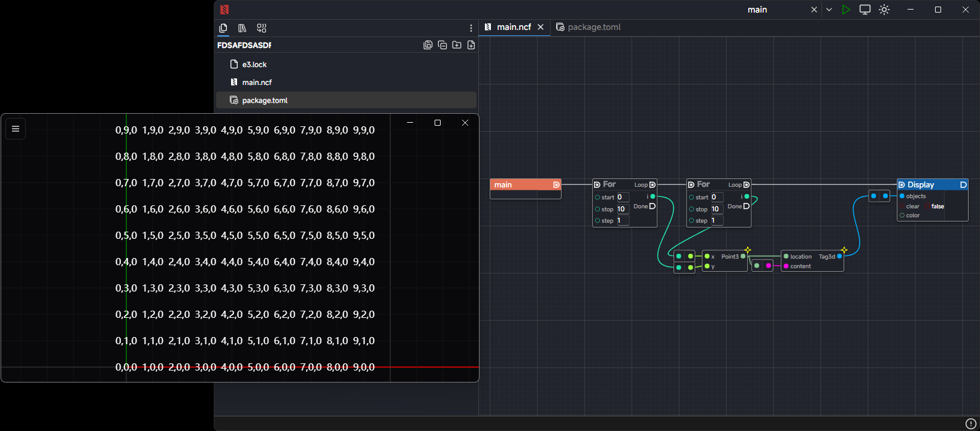Toggle the light/dark theme sun icon

(x=884, y=10)
